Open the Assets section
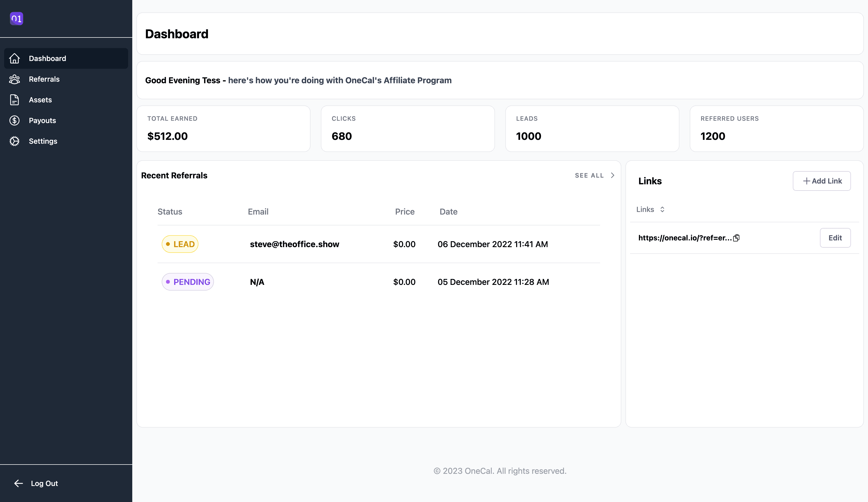This screenshot has height=502, width=868. 40,100
